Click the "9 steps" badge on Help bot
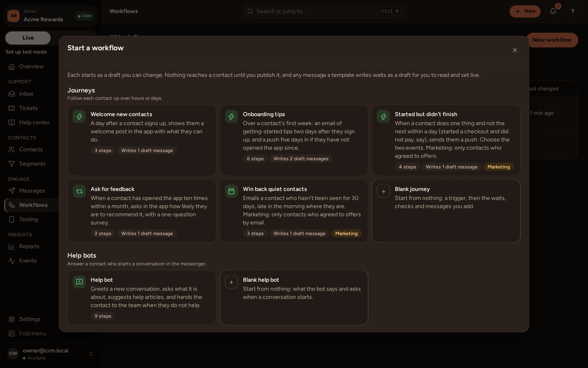The height and width of the screenshot is (368, 588). click(x=103, y=316)
